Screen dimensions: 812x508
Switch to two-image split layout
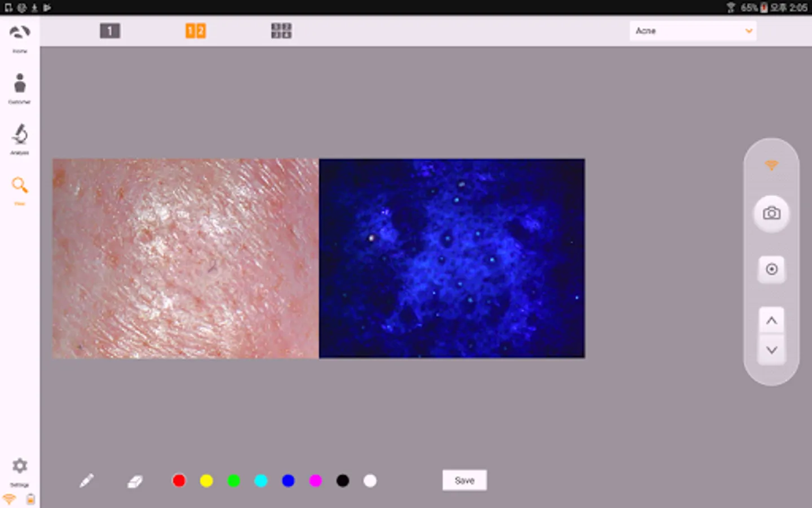[x=196, y=30]
